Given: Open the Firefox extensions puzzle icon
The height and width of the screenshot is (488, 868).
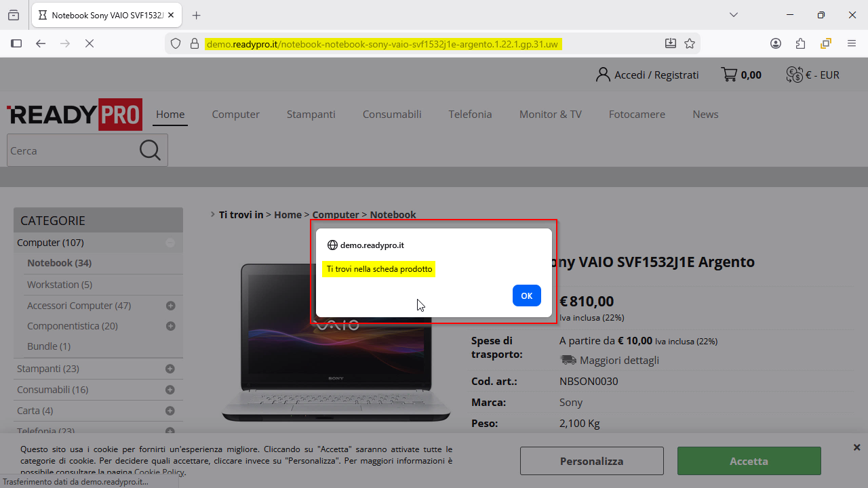Looking at the screenshot, I should (800, 43).
